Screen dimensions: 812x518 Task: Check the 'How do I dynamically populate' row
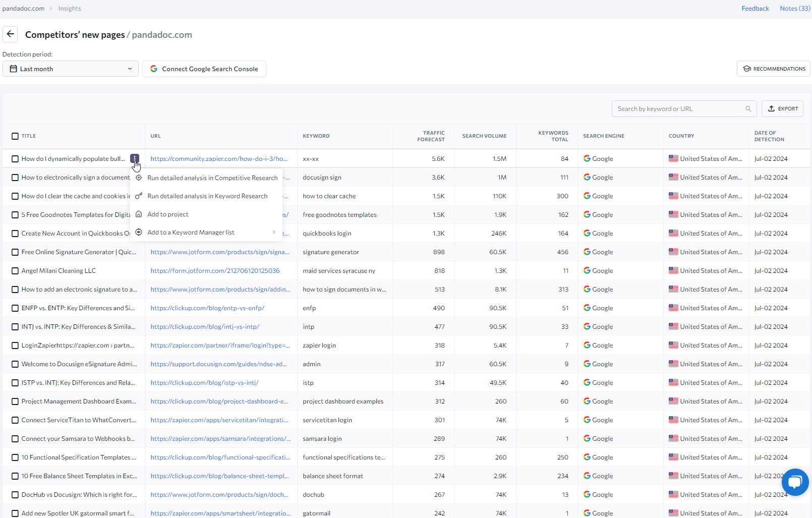[15, 159]
